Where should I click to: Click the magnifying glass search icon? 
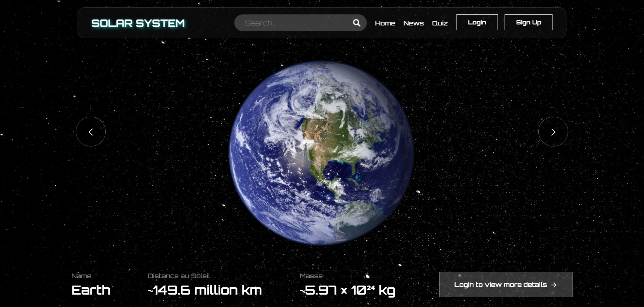click(x=357, y=23)
